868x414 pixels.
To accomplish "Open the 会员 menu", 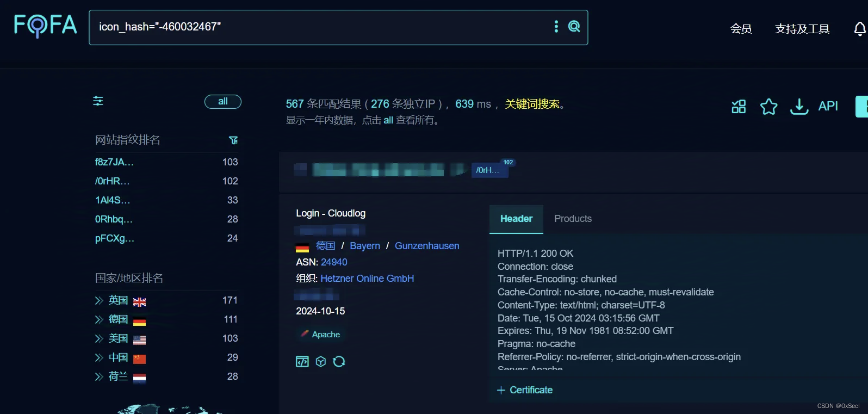I will pos(741,29).
